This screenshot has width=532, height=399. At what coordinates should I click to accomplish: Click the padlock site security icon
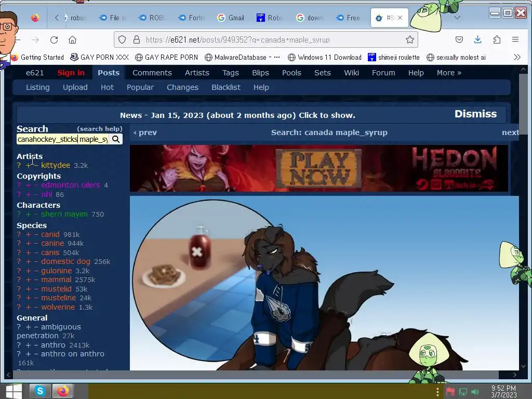[137, 39]
